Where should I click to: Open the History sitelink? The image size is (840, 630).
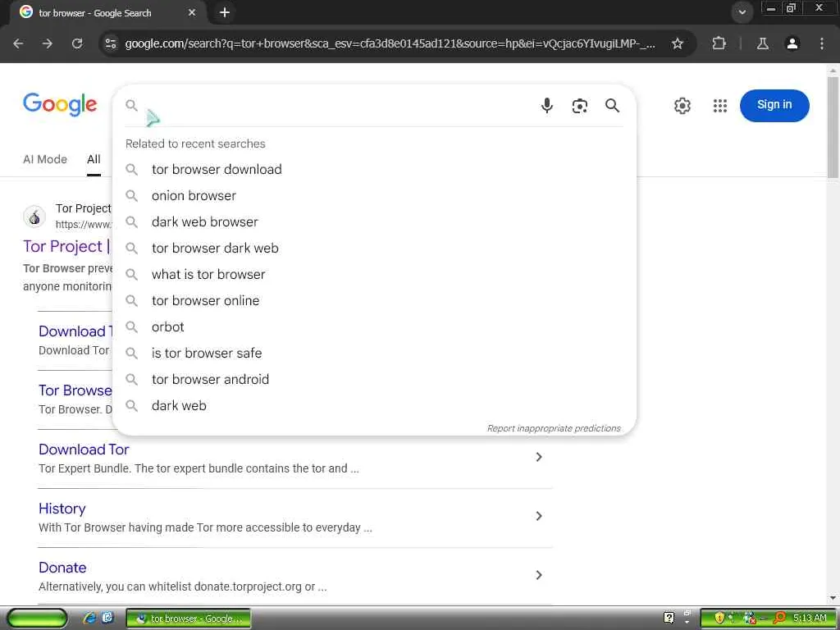[x=62, y=509]
